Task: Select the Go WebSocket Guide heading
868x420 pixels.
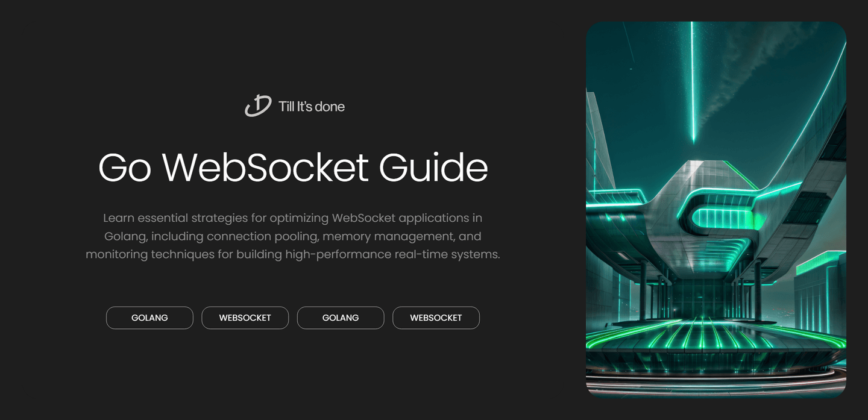Action: pyautogui.click(x=293, y=168)
